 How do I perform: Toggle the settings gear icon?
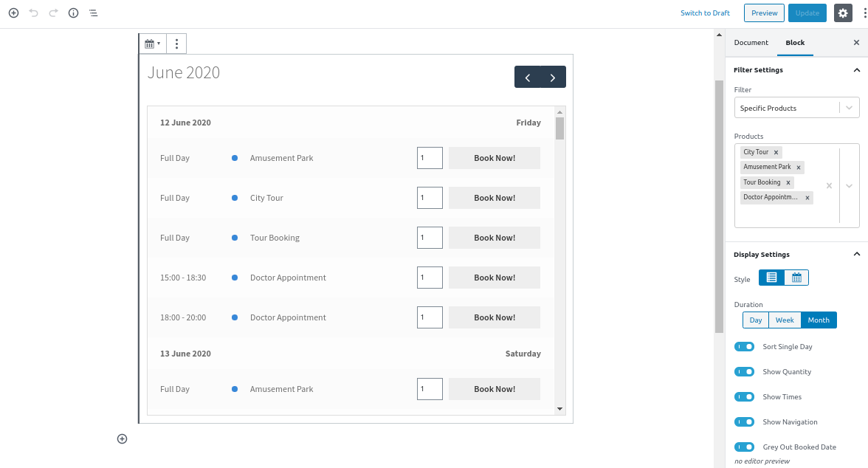point(843,13)
